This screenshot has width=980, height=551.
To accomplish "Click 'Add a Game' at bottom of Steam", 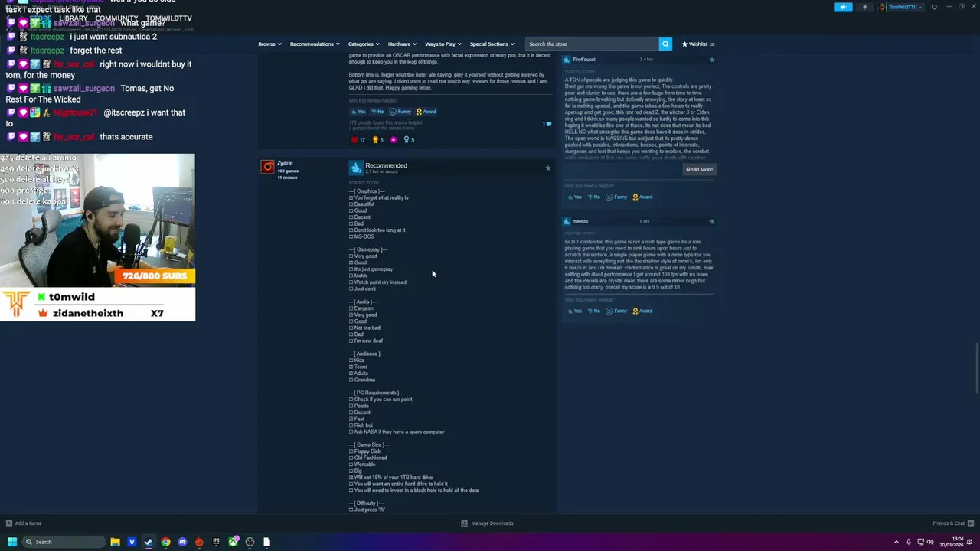I will 24,523.
